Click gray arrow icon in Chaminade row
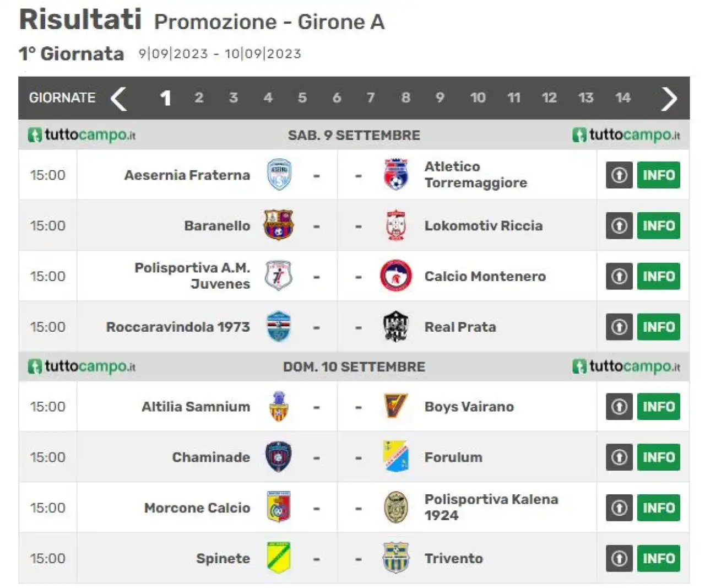This screenshot has height=588, width=705. 619,457
